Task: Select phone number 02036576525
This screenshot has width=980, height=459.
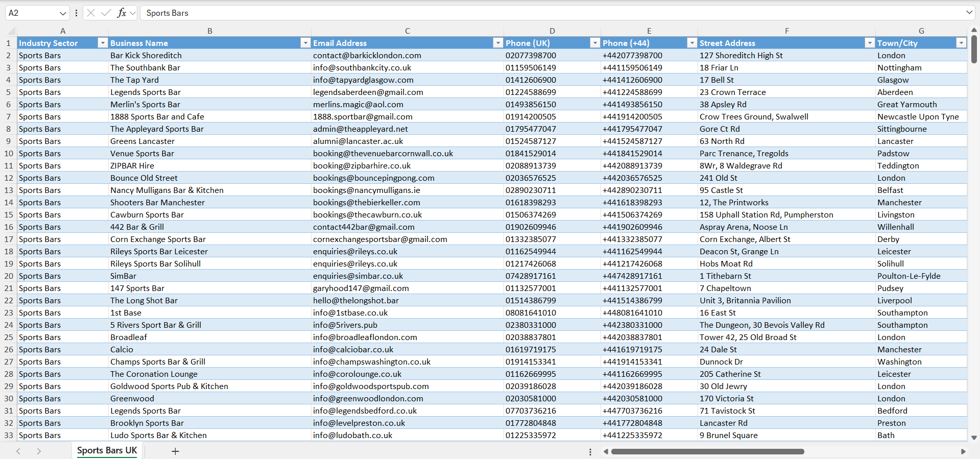Action: click(552, 178)
